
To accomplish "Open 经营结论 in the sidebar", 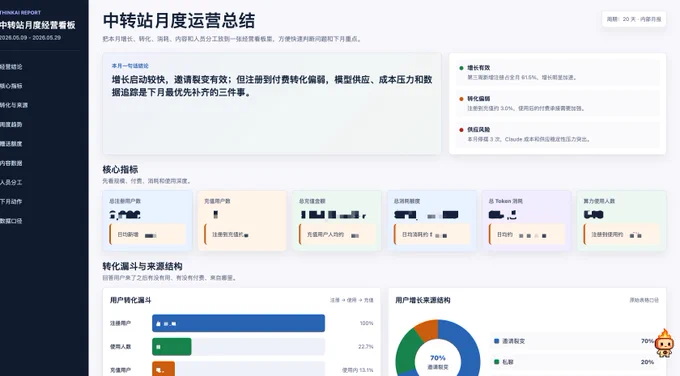I will point(11,67).
